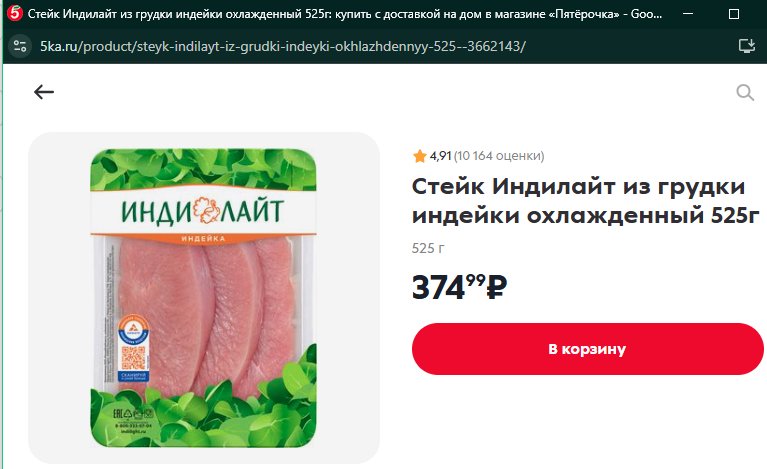
Task: Click the window title bar text
Action: 345,14
